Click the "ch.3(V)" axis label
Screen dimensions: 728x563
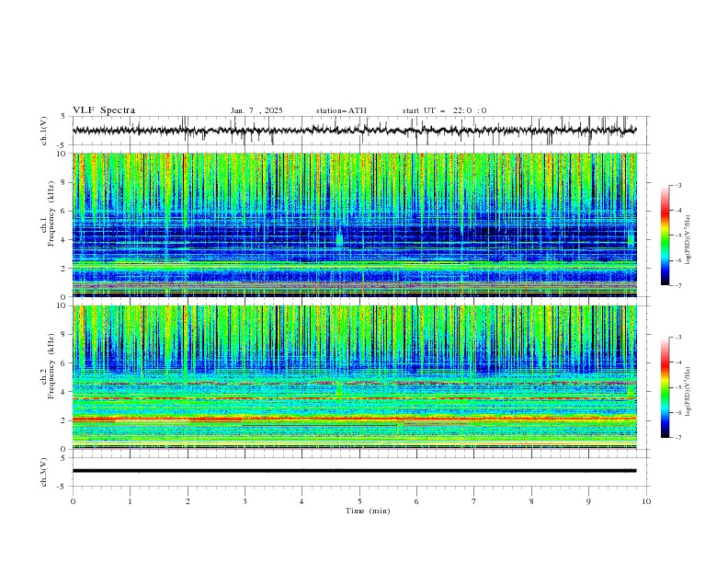45,472
